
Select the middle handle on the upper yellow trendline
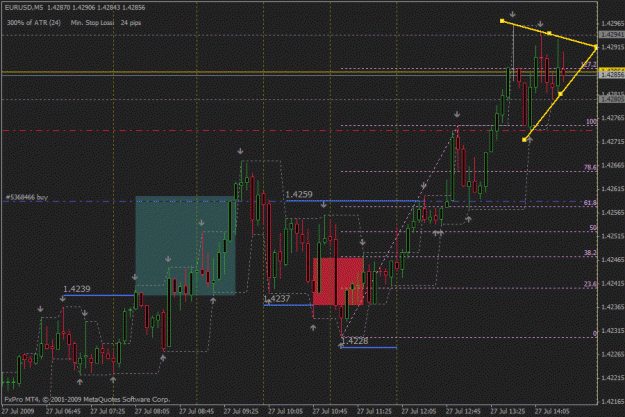pyautogui.click(x=549, y=33)
